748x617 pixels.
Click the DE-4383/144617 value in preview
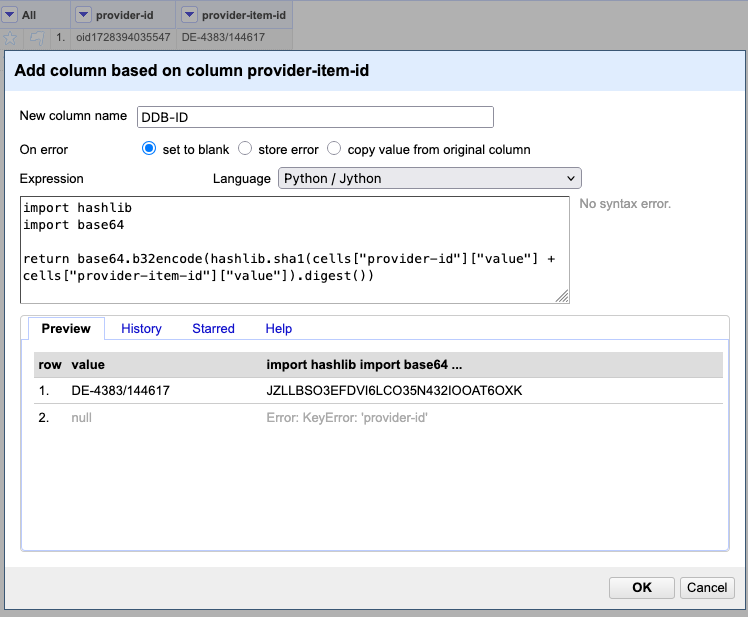[120, 391]
